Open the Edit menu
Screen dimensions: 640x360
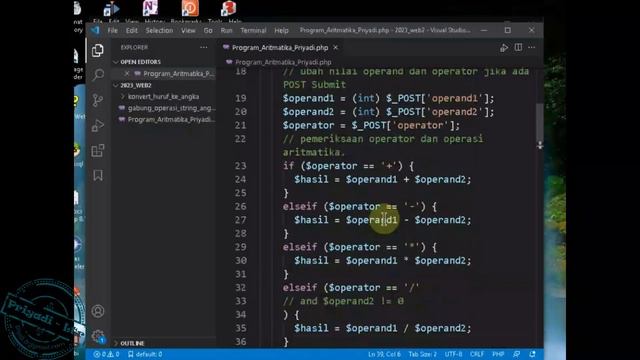(x=131, y=31)
